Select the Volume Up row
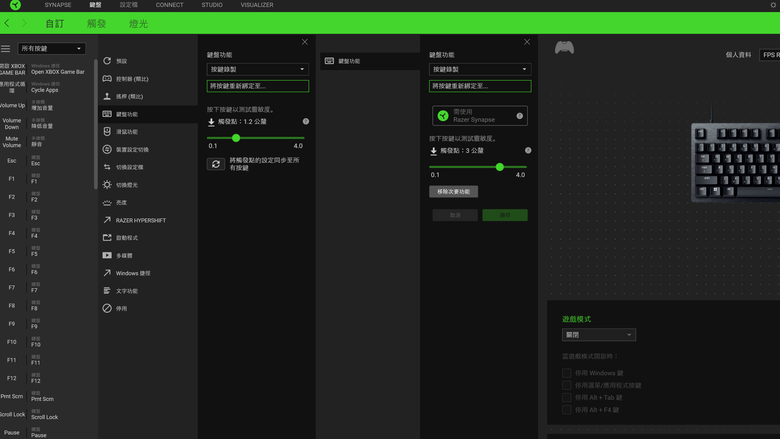This screenshot has width=780, height=439. pos(46,105)
